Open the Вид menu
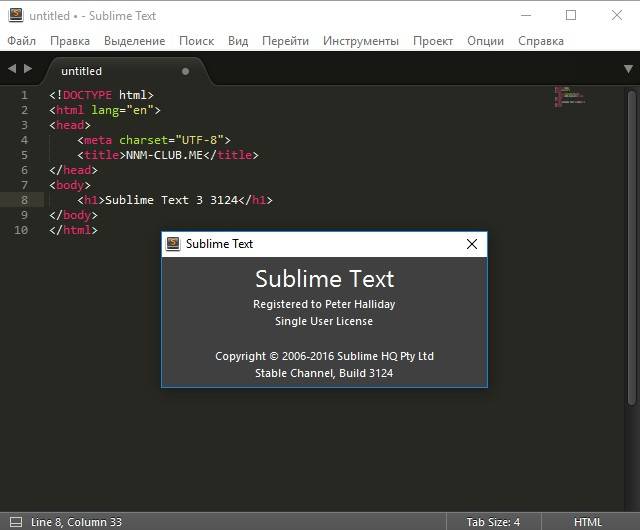The height and width of the screenshot is (530, 640). pyautogui.click(x=238, y=41)
